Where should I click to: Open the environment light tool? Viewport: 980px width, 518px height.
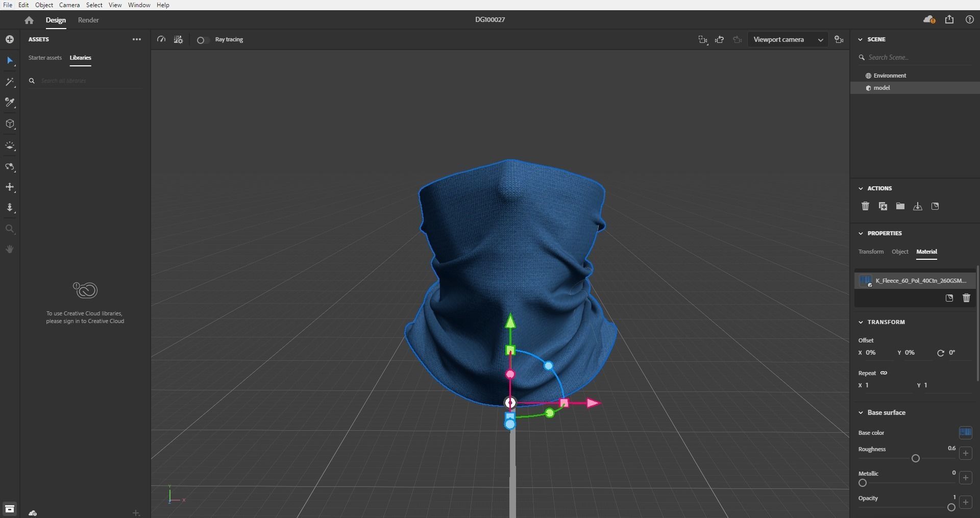[10, 145]
